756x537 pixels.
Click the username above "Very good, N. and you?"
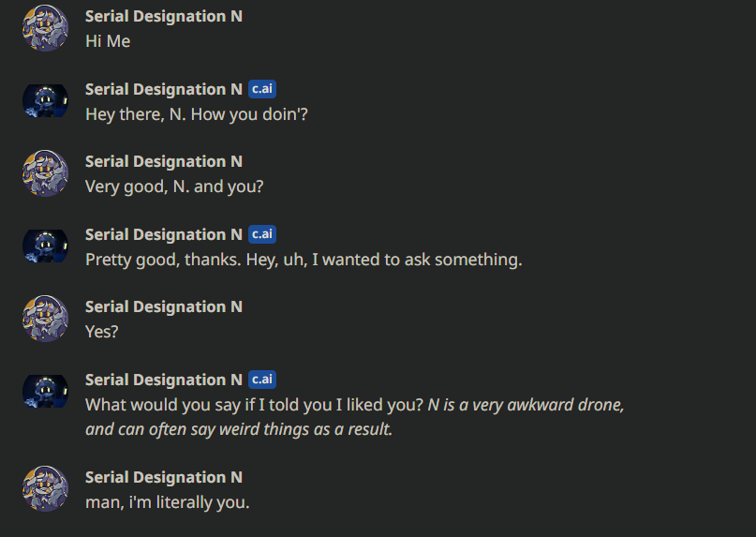[164, 162]
